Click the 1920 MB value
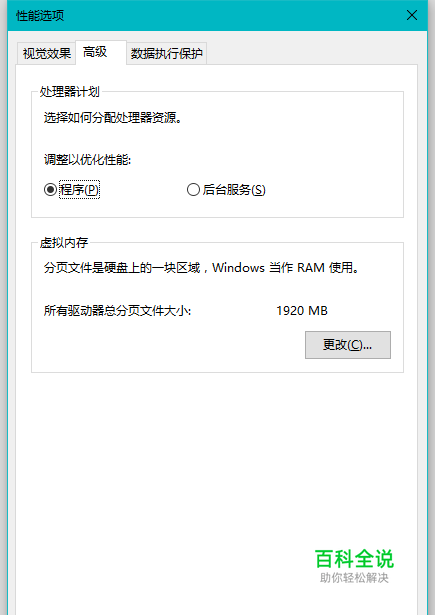 302,311
